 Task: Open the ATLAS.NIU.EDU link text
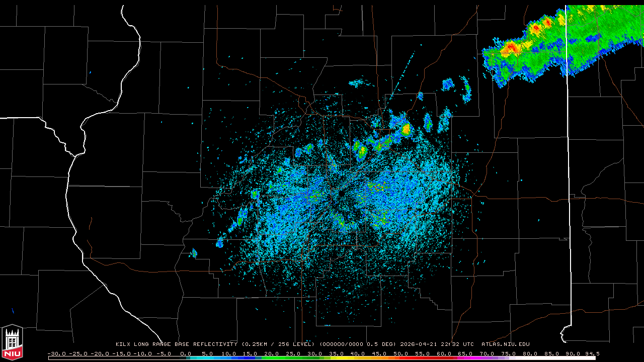(505, 344)
